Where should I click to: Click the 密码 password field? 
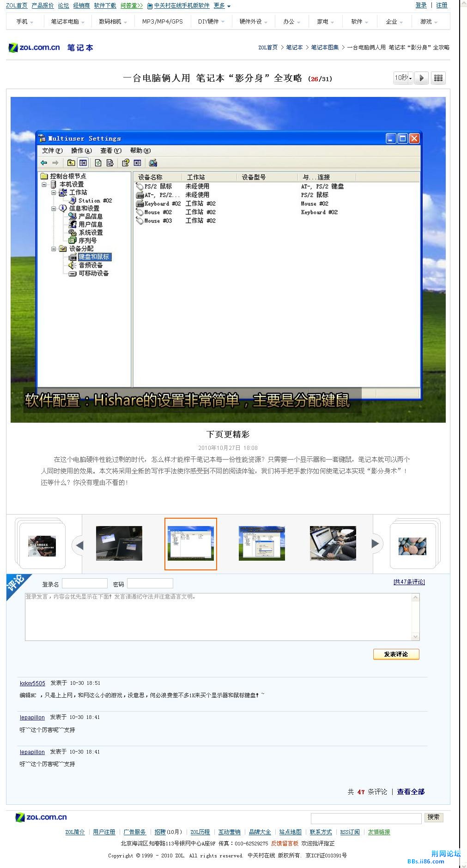(x=150, y=584)
